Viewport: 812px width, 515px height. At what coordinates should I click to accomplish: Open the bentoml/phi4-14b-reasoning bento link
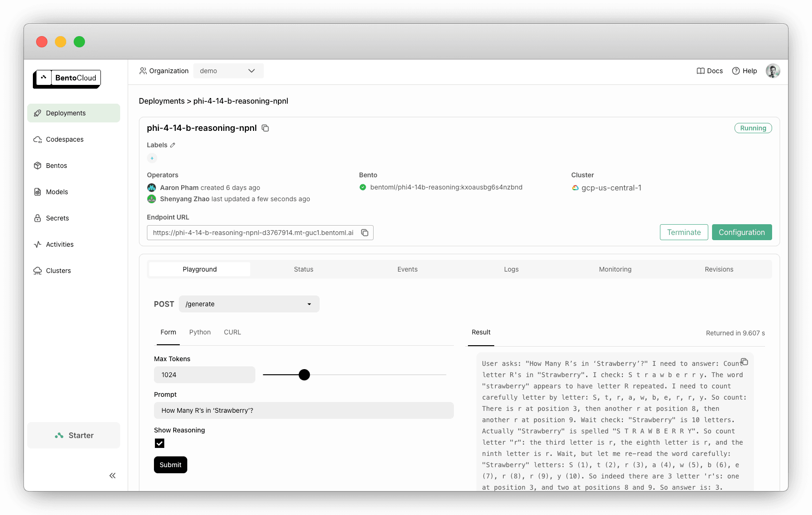point(446,187)
